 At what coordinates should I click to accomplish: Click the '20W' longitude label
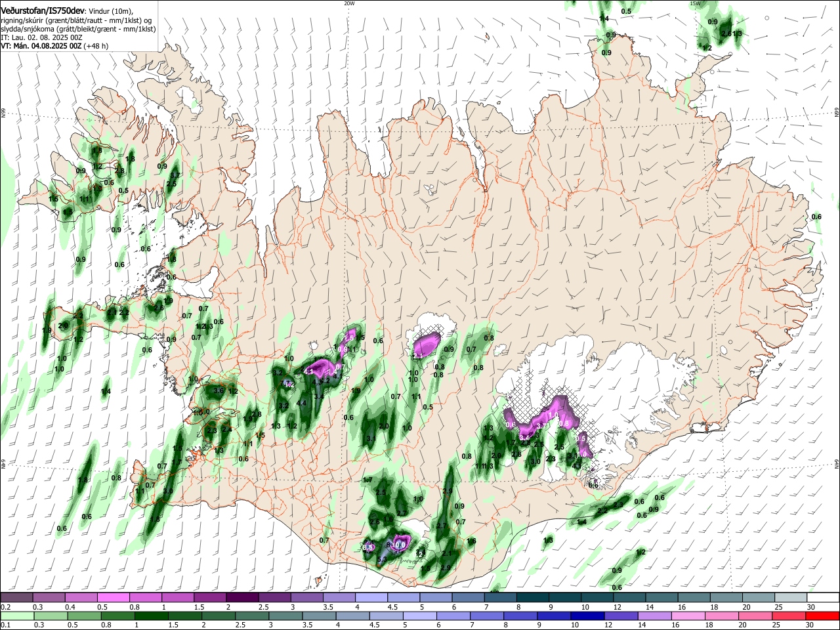tap(349, 3)
